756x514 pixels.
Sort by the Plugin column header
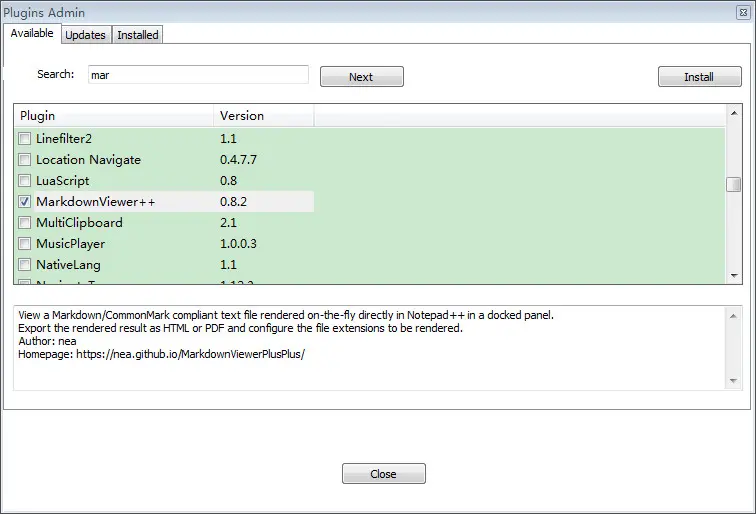click(114, 116)
